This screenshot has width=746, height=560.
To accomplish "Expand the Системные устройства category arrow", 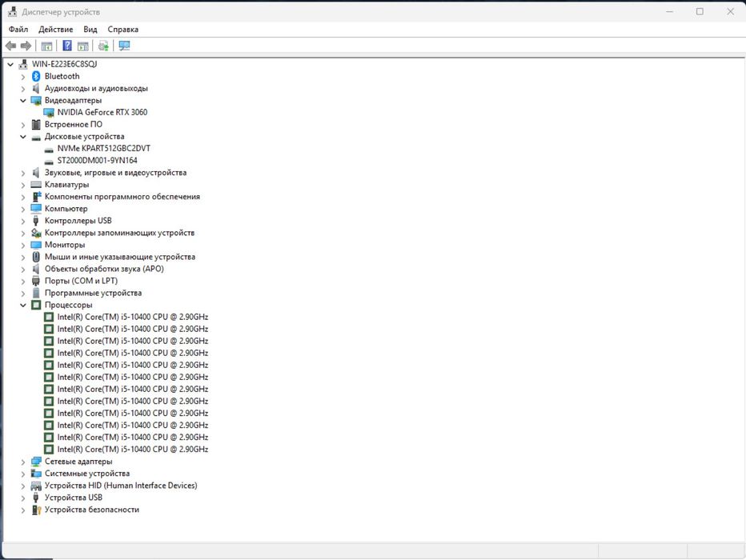I will tap(23, 474).
